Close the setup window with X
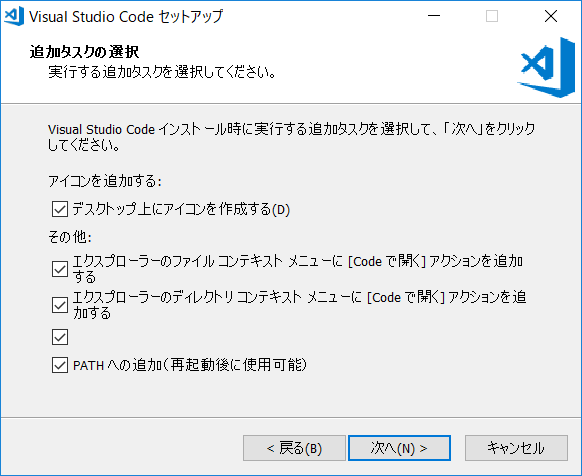This screenshot has height=476, width=582. pos(550,16)
